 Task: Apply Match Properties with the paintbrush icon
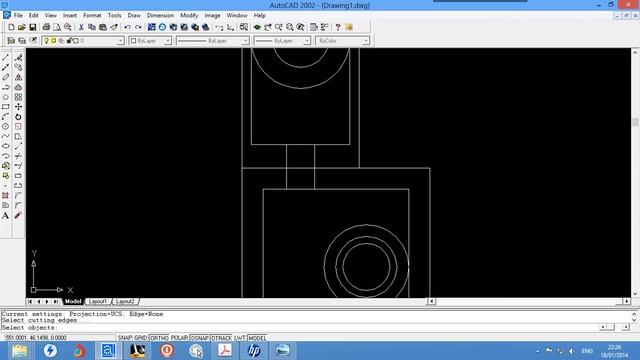(x=114, y=27)
